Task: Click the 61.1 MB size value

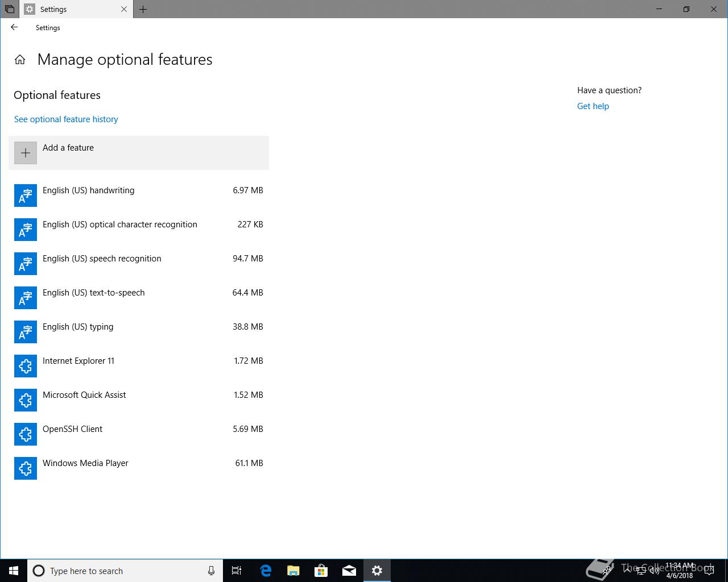Action: pyautogui.click(x=249, y=463)
